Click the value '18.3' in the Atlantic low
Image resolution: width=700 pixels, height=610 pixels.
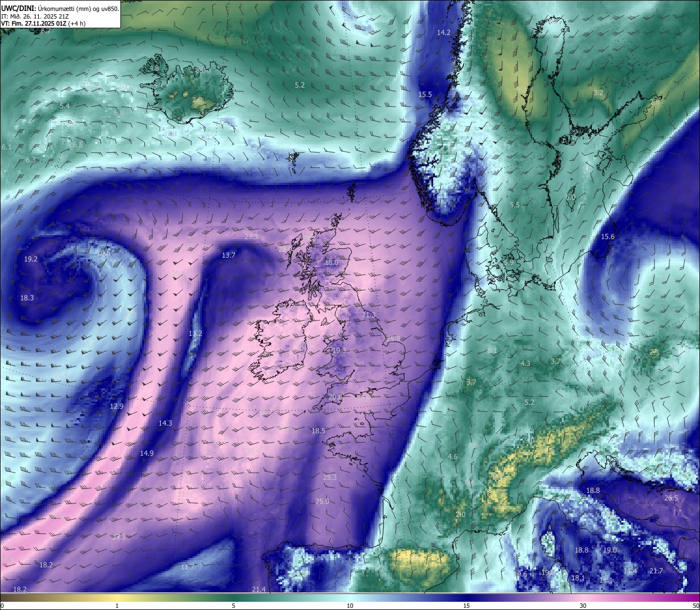point(27,298)
